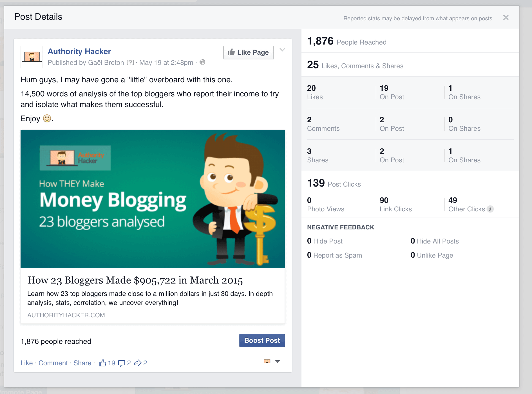Close the Post Details dialog

(506, 18)
